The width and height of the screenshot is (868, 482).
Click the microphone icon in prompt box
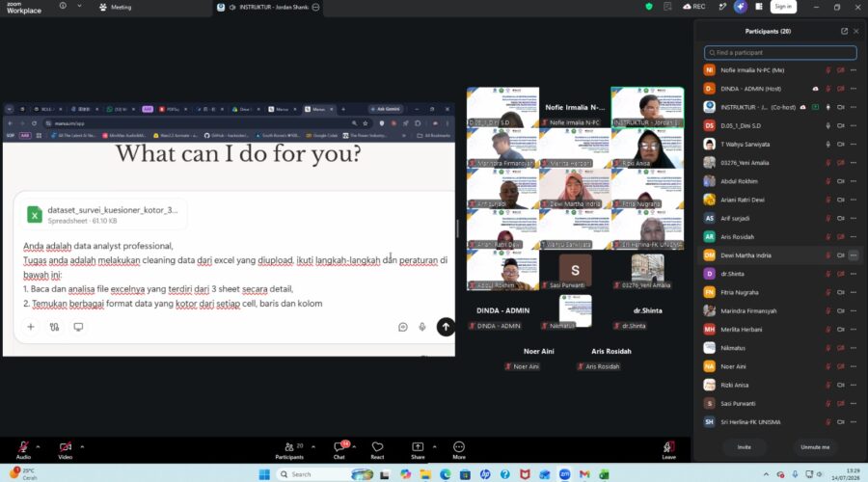click(422, 327)
